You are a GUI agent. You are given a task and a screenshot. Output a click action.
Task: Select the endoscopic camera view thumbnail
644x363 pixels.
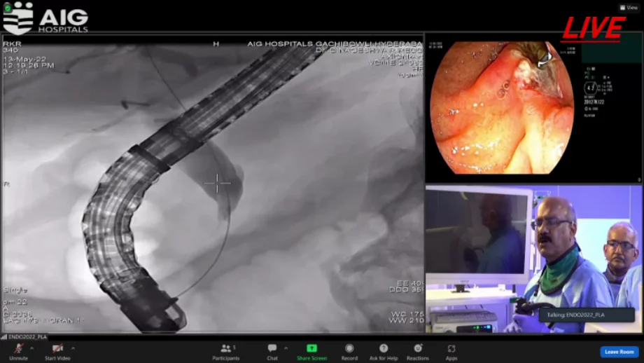pyautogui.click(x=501, y=109)
